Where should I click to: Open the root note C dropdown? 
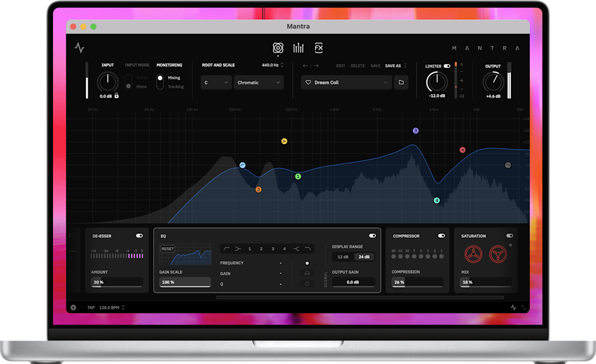[216, 83]
